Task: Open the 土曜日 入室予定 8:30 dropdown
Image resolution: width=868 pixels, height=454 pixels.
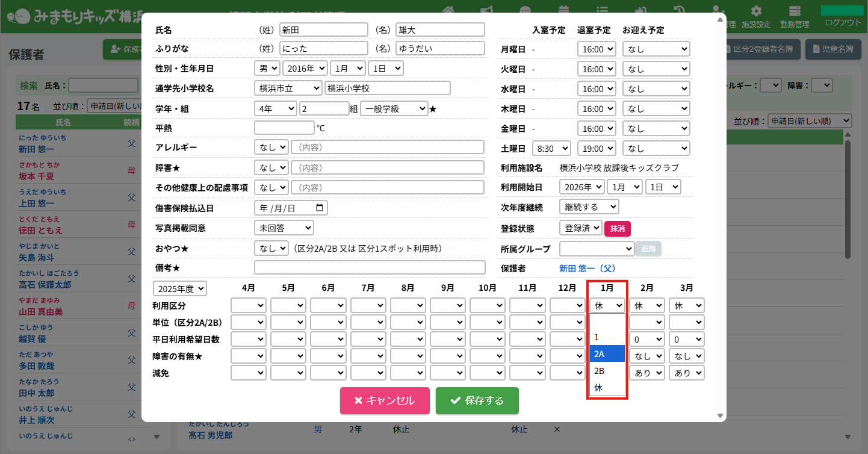Action: point(551,148)
